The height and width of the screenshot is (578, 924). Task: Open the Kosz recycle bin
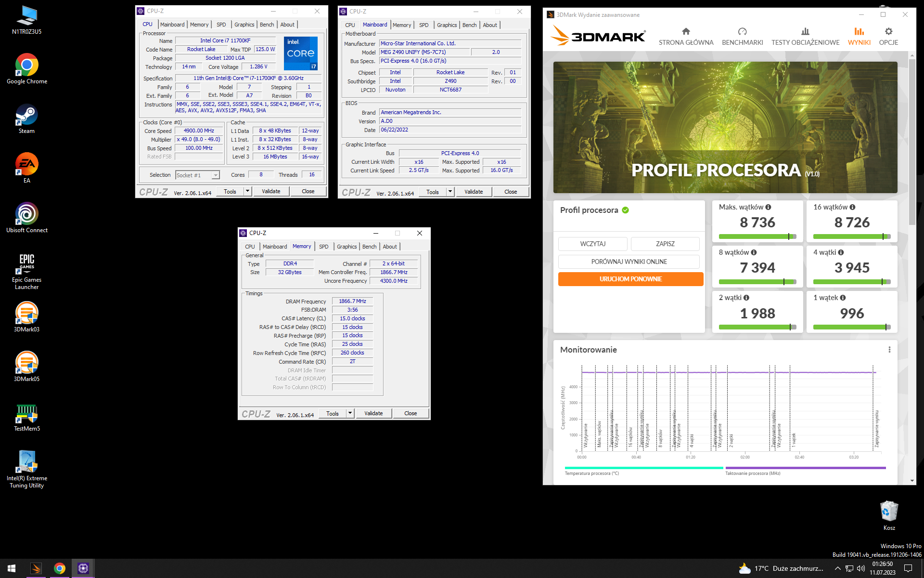(889, 515)
